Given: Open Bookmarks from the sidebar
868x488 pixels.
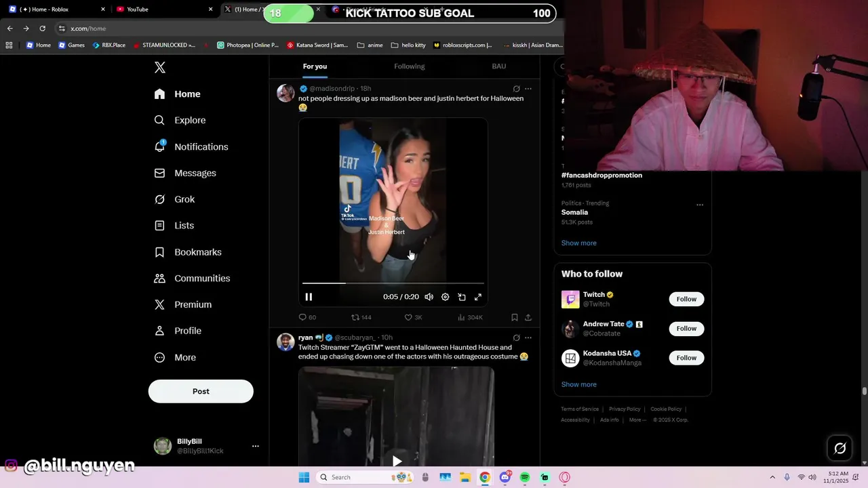Looking at the screenshot, I should click(x=188, y=252).
